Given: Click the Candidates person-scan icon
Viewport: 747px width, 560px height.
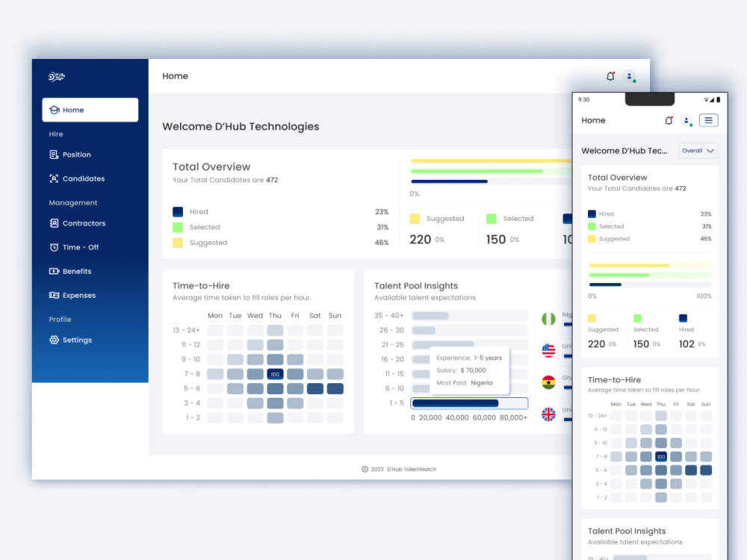Looking at the screenshot, I should pos(54,178).
